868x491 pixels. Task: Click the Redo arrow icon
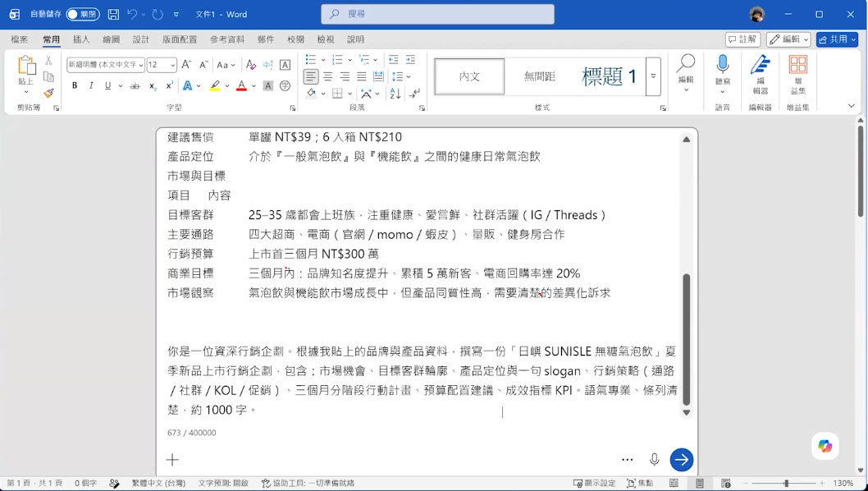pos(158,15)
